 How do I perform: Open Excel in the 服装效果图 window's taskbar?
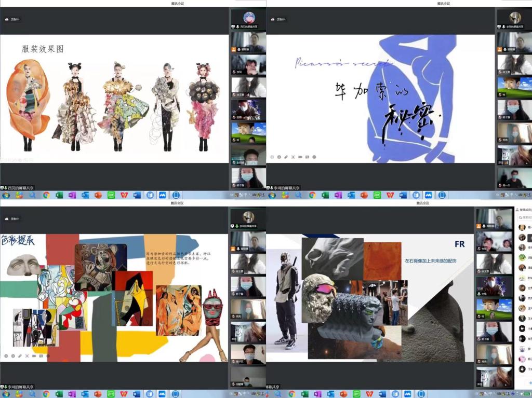(x=59, y=195)
